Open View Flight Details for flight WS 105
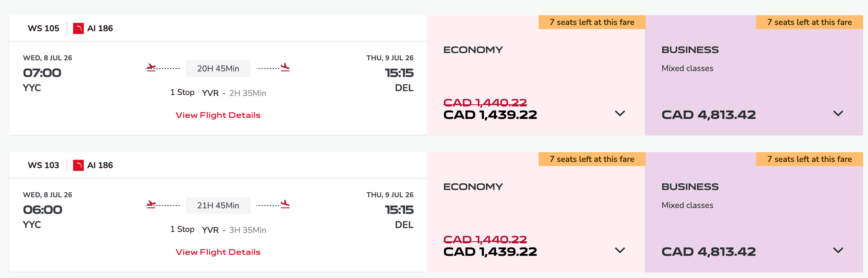This screenshot has height=278, width=868. click(218, 115)
